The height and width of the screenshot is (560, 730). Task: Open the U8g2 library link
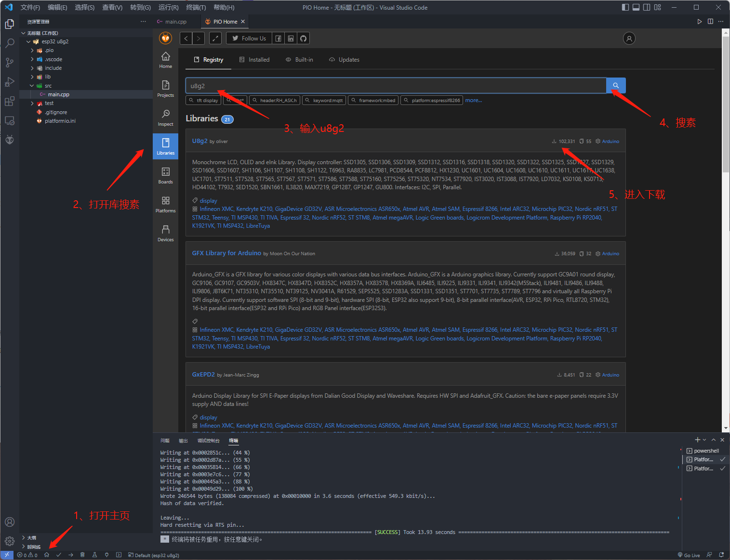pos(199,141)
